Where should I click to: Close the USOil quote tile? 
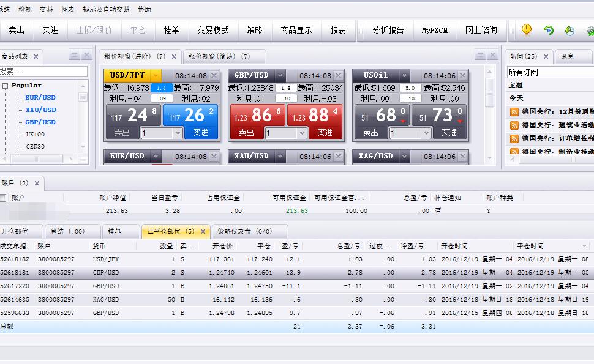(462, 75)
